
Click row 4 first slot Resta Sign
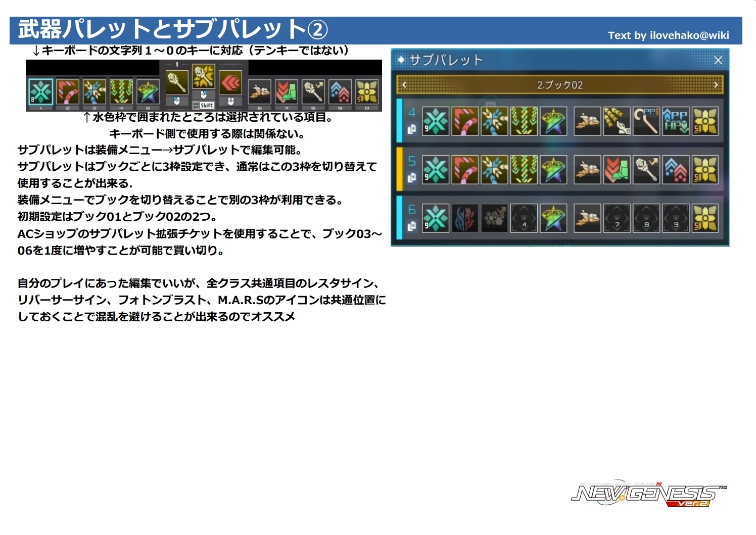tap(436, 121)
